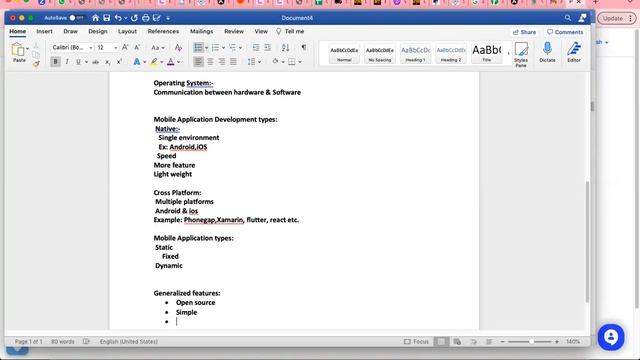The width and height of the screenshot is (640, 360).
Task: Toggle Underline formatting
Action: tap(78, 62)
